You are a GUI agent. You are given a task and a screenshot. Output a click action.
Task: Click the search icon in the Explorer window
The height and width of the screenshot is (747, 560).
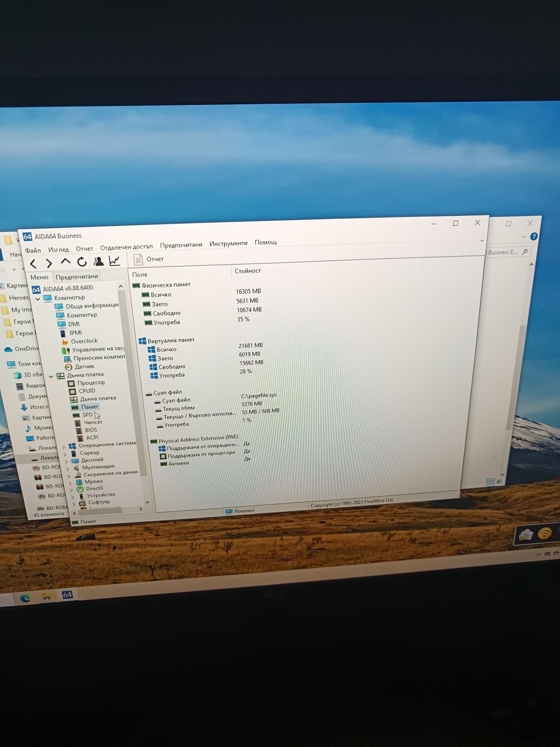click(525, 251)
